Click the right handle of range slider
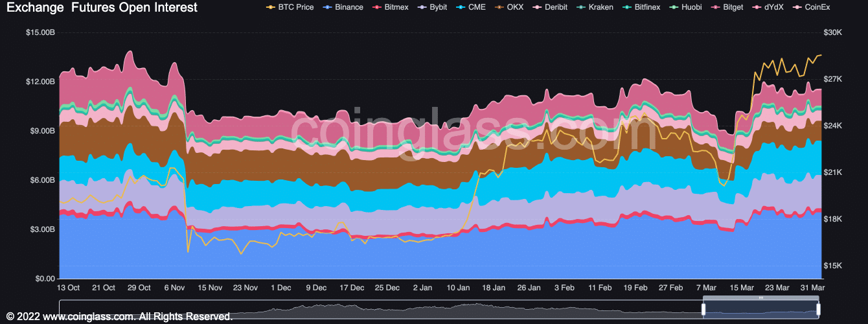868x324 pixels. (x=819, y=309)
